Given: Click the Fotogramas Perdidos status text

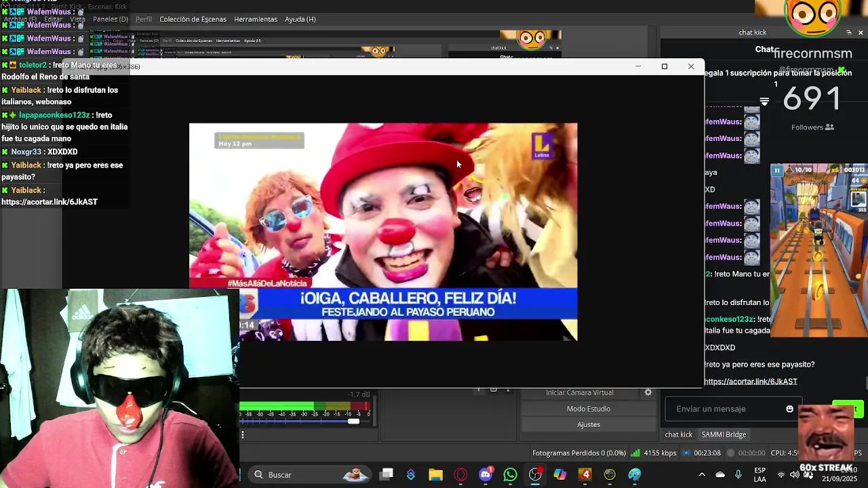Looking at the screenshot, I should 579,453.
